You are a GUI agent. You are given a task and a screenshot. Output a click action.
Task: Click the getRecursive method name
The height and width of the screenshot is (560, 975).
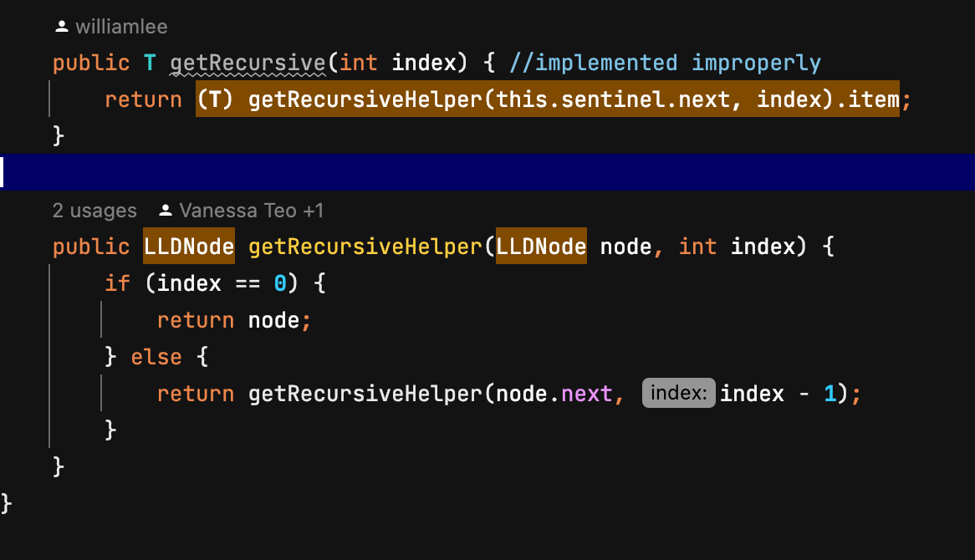click(x=247, y=63)
